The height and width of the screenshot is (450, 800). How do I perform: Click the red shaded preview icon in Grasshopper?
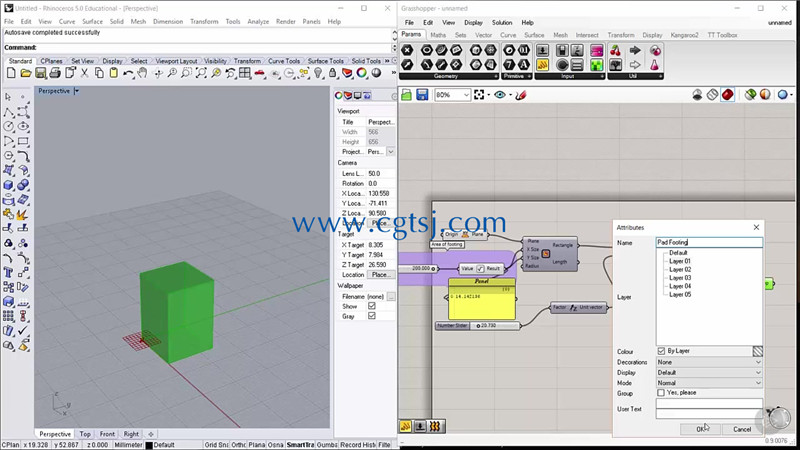click(728, 95)
